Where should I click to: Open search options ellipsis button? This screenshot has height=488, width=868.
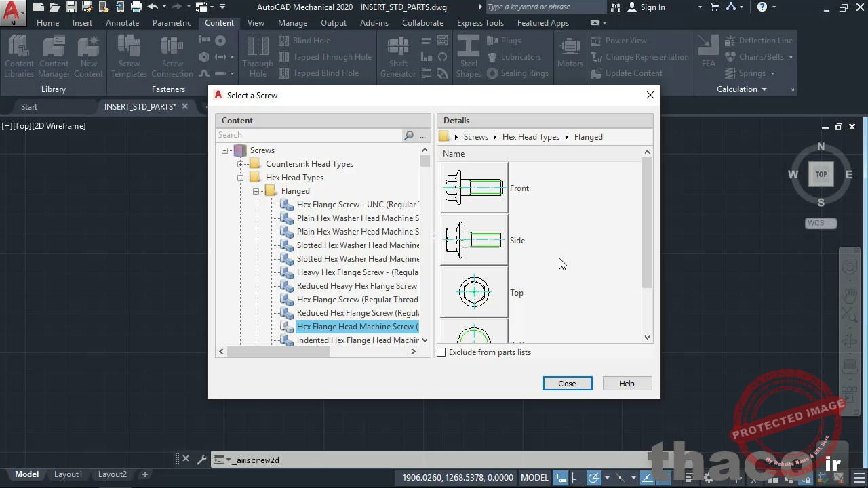(423, 136)
